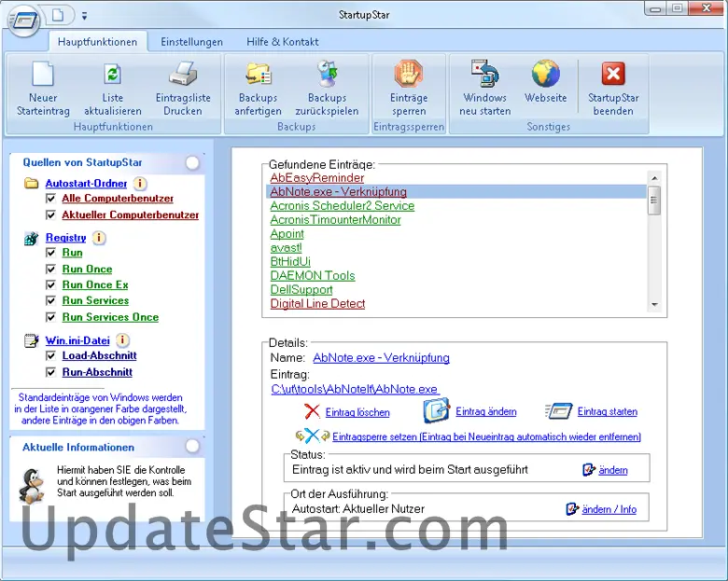Click the blank document quick-access icon
The image size is (728, 581).
point(58,15)
